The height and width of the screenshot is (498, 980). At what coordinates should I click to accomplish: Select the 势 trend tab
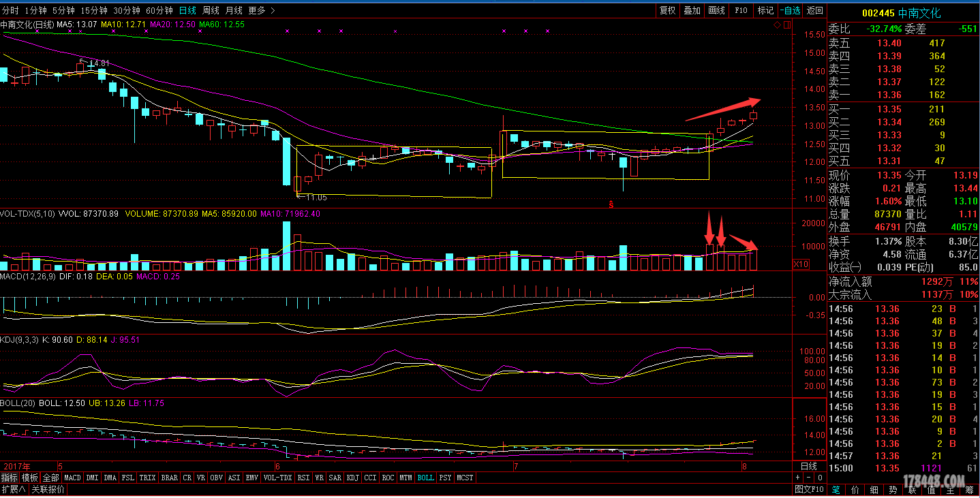(893, 490)
